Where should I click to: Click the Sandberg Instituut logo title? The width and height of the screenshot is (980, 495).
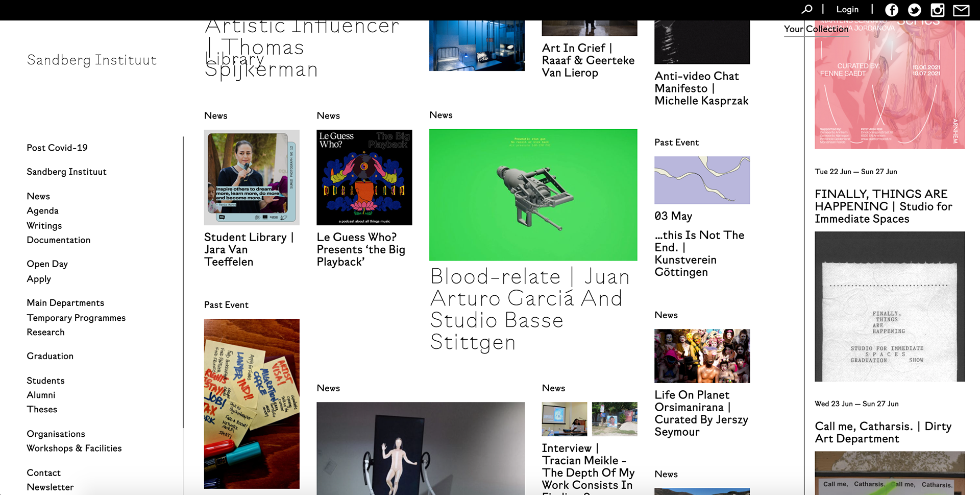(92, 60)
